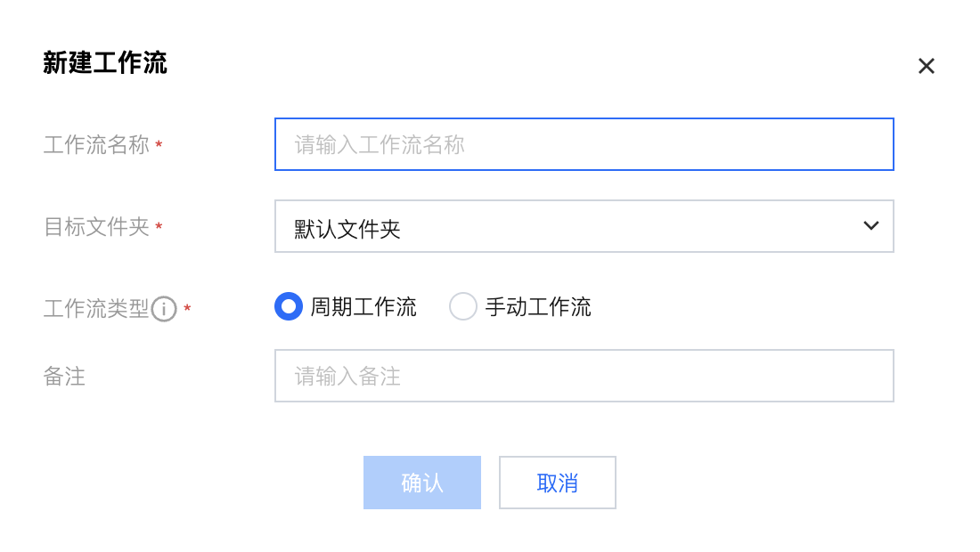Click the 备注 field label
Viewport: 980px width, 552px height.
[64, 377]
